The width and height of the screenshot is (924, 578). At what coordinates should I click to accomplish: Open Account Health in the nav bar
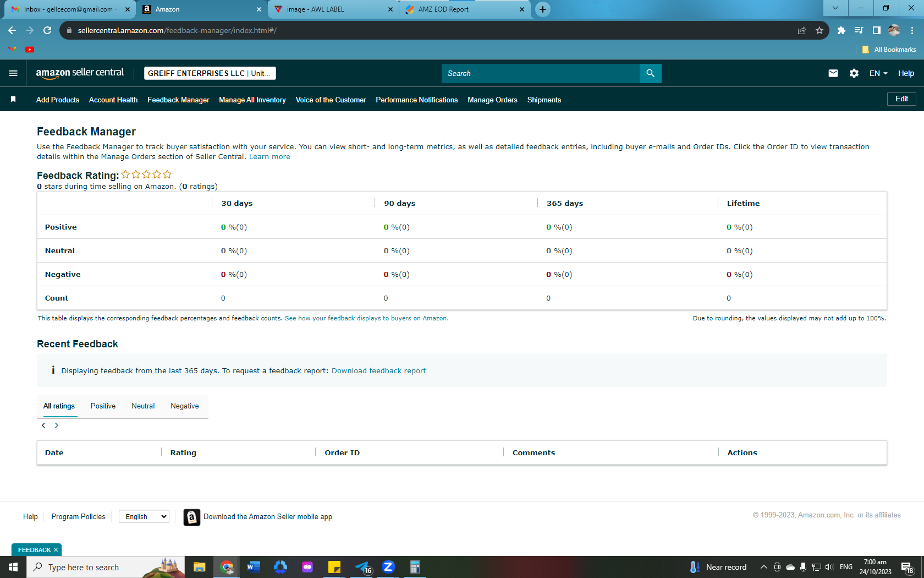coord(113,100)
